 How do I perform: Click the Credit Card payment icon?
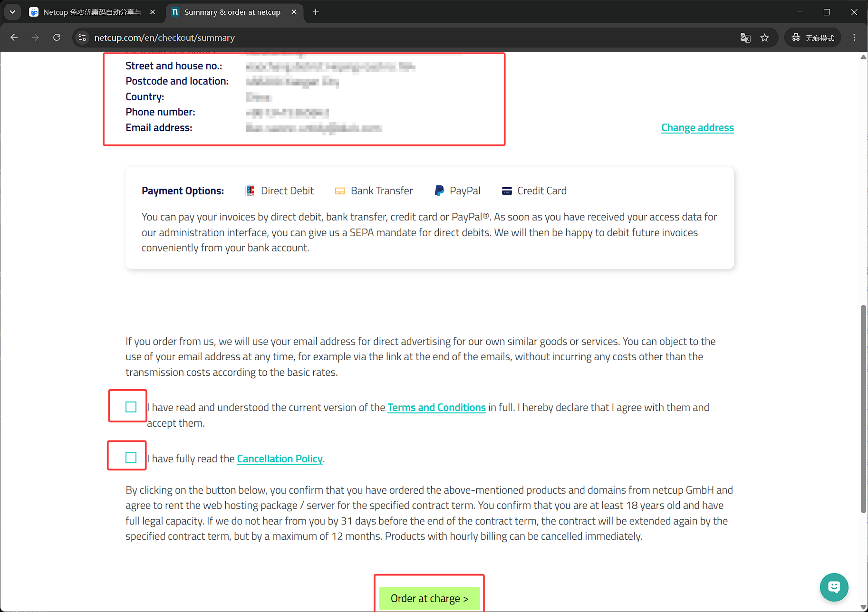[x=507, y=191]
